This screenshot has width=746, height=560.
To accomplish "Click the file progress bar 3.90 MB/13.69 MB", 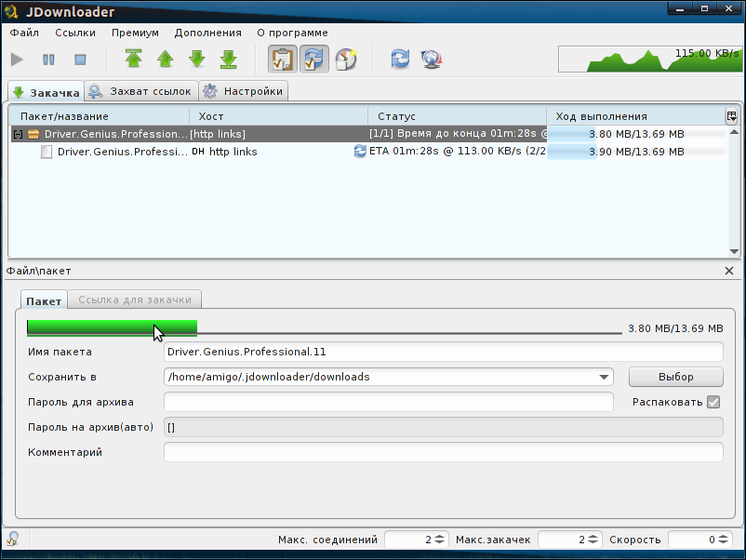I will pyautogui.click(x=636, y=152).
